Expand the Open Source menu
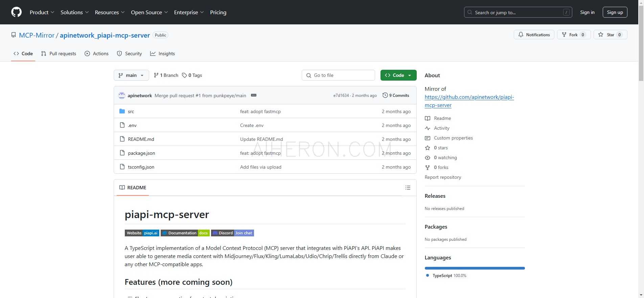Viewport: 644px width, 298px height. (149, 12)
